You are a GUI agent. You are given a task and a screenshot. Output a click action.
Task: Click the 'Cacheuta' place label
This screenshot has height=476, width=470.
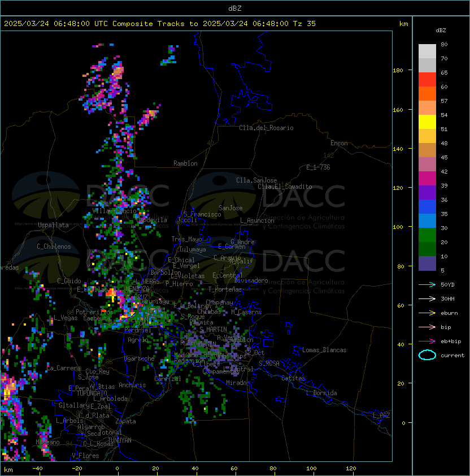[97, 318]
